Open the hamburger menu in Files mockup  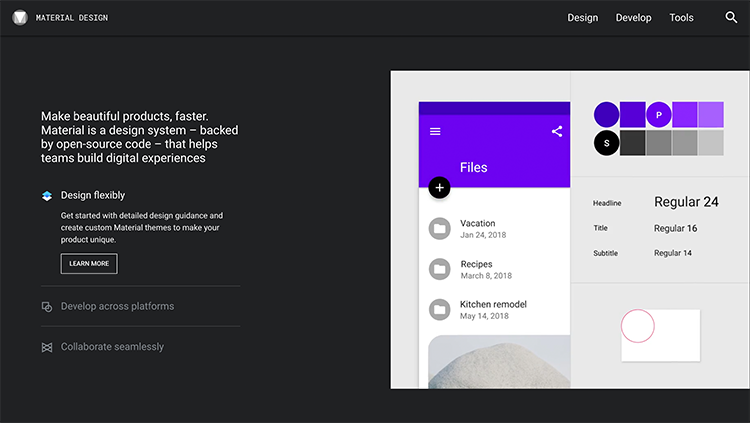pyautogui.click(x=435, y=132)
